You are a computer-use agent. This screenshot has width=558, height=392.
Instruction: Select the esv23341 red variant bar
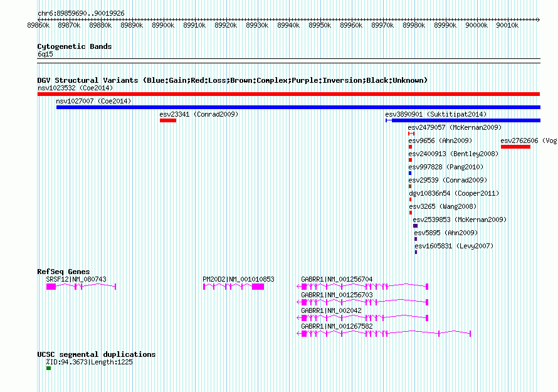click(168, 120)
